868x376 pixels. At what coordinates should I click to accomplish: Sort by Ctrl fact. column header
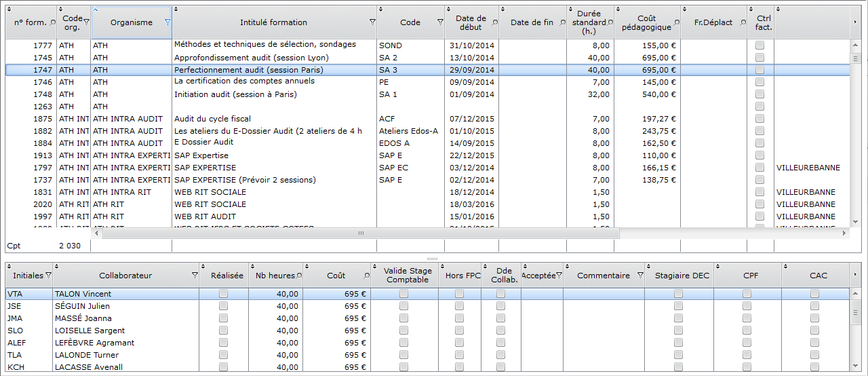759,22
